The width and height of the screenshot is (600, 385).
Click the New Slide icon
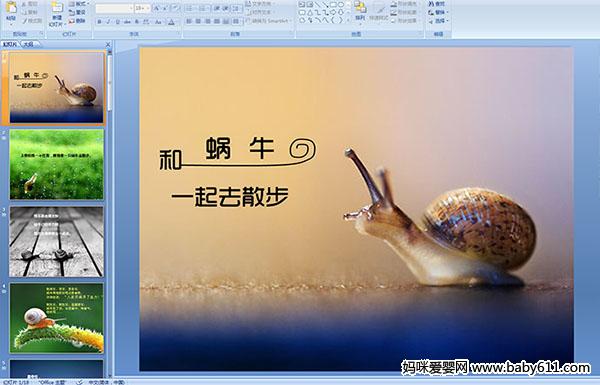57,8
